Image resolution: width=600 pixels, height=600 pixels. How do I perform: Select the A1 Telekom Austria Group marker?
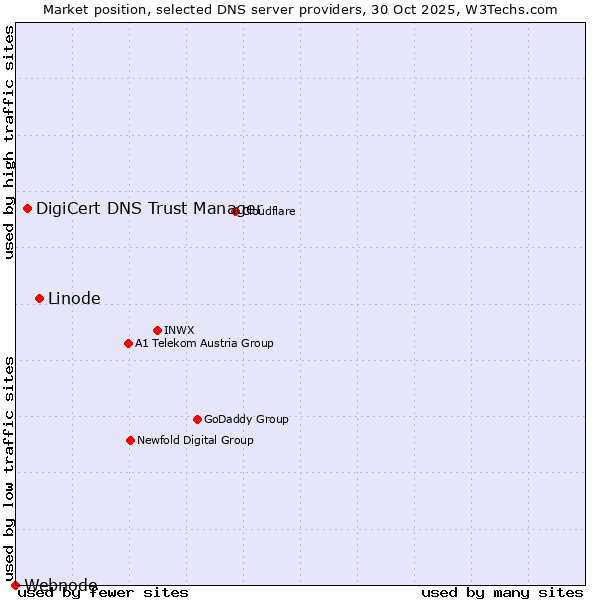pyautogui.click(x=128, y=343)
